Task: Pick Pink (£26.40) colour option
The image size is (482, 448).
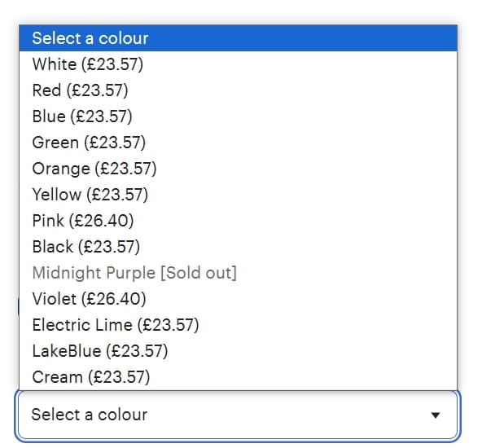Action: tap(239, 221)
